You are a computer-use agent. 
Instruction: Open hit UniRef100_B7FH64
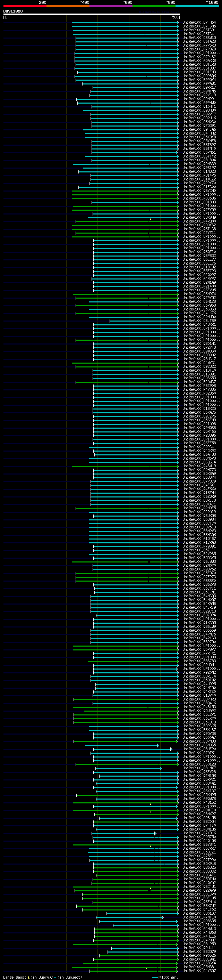(199, 23)
